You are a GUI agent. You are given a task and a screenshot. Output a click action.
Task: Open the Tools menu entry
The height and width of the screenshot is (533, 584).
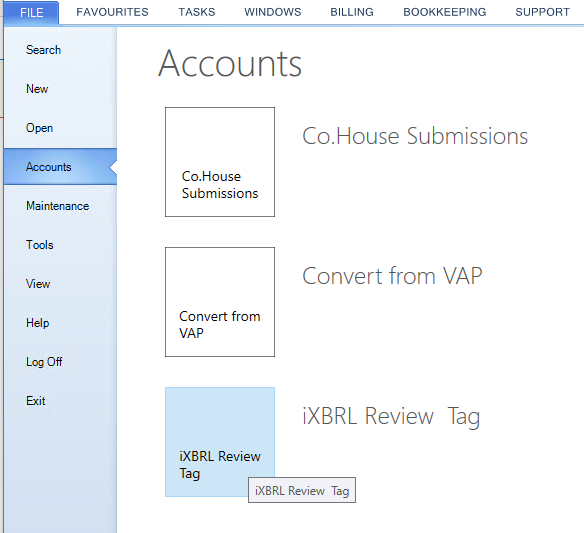coord(60,245)
